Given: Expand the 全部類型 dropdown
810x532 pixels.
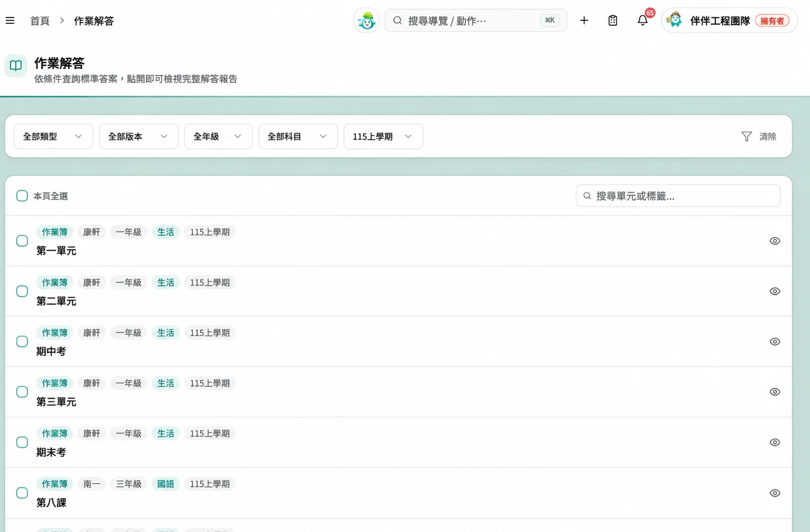Looking at the screenshot, I should pos(54,136).
